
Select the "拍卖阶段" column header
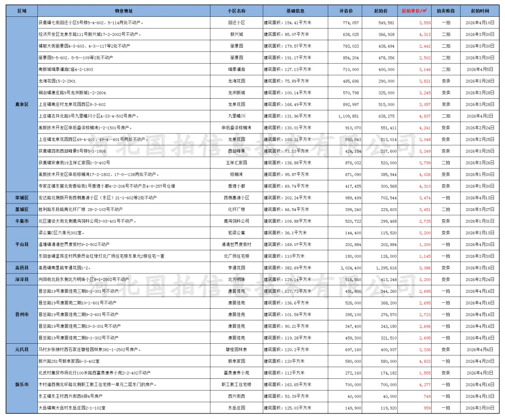tap(446, 11)
